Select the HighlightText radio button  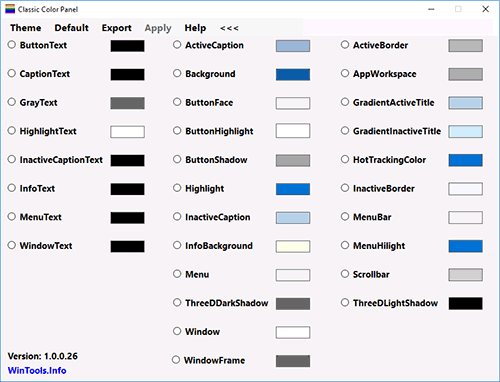point(12,131)
